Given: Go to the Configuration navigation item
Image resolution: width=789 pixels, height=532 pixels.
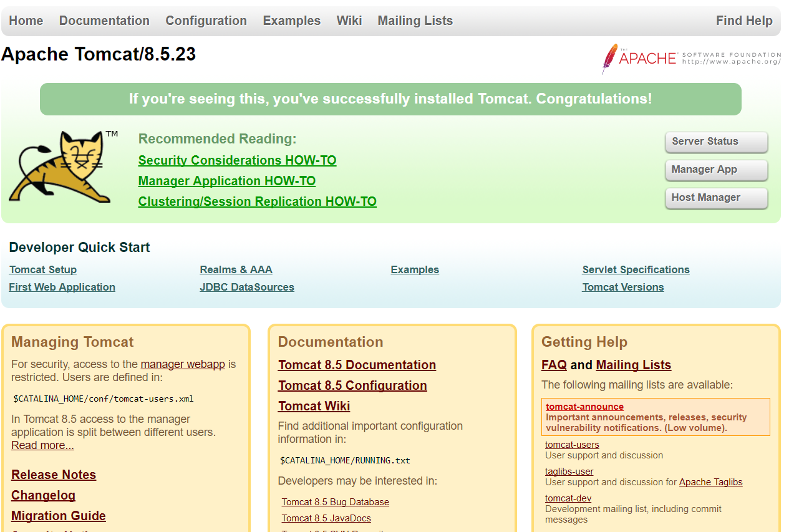Looking at the screenshot, I should (206, 21).
